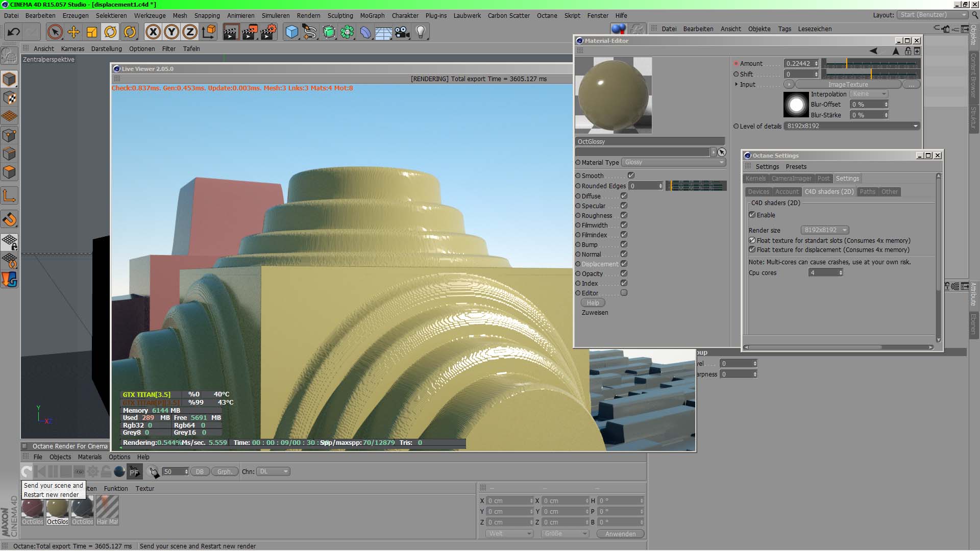Switch to the Kernels tab

click(x=755, y=179)
